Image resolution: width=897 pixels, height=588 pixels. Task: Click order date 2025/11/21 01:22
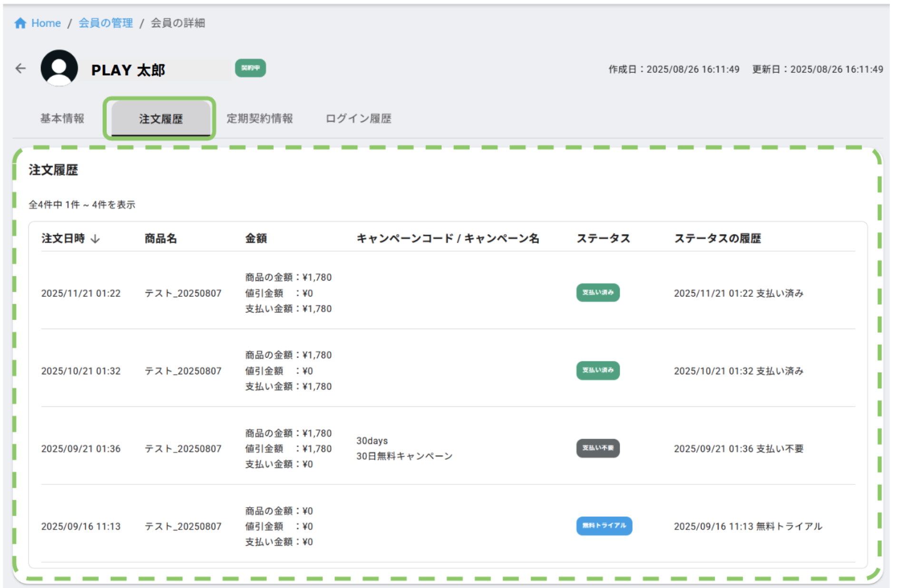click(81, 293)
